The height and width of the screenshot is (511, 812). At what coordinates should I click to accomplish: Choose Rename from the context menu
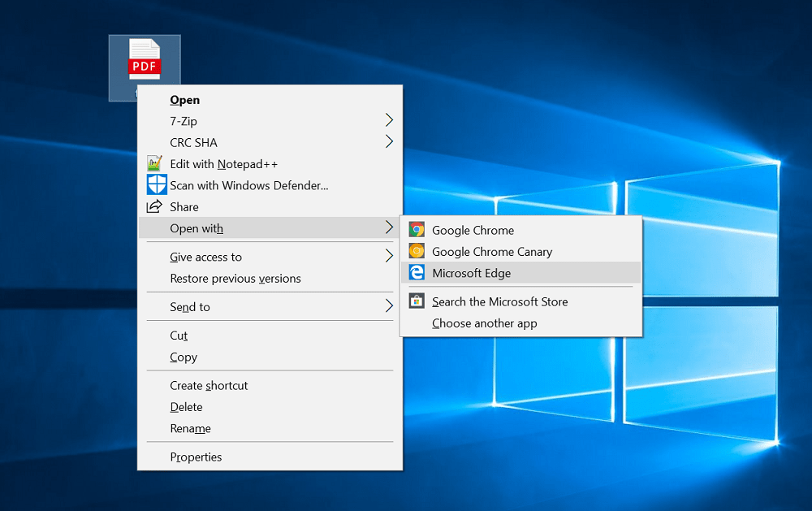pyautogui.click(x=270, y=428)
